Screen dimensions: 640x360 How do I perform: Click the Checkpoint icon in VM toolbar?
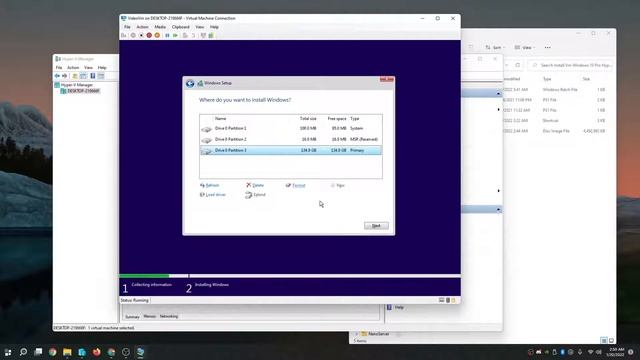185,36
